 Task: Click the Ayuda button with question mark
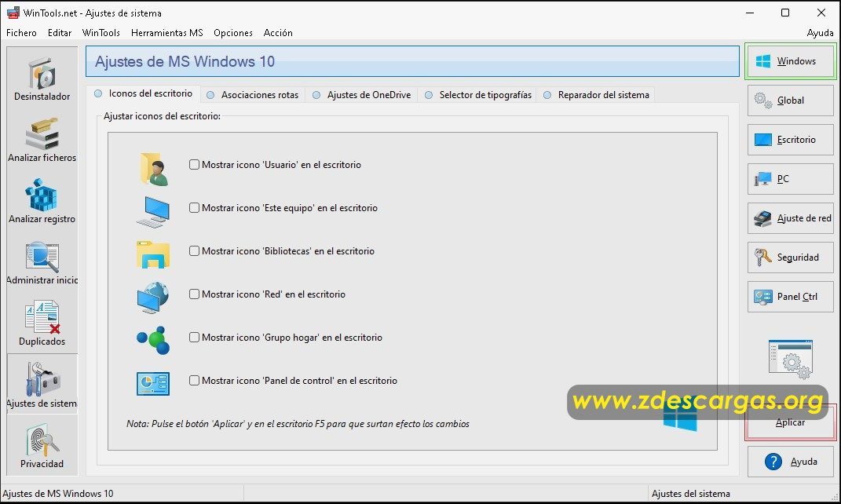click(790, 461)
